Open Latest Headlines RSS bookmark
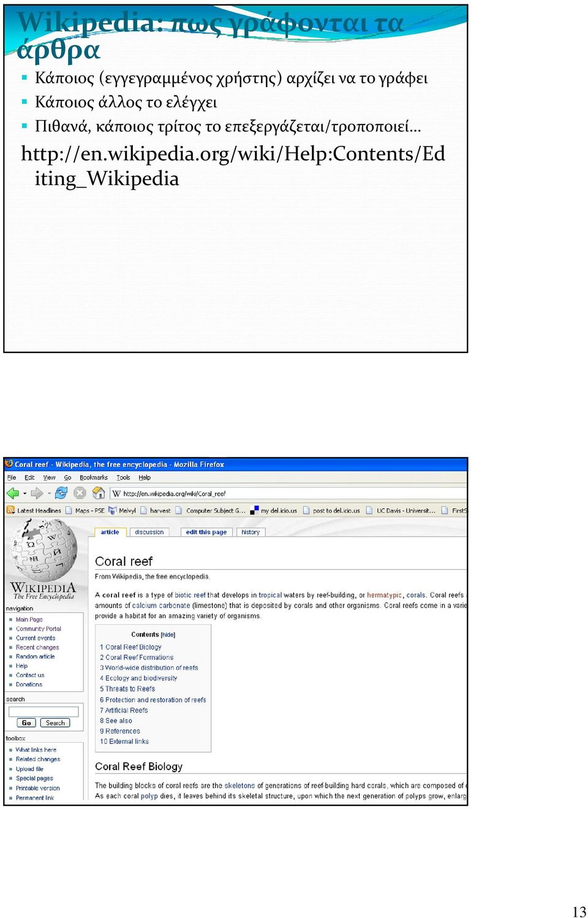 34,510
